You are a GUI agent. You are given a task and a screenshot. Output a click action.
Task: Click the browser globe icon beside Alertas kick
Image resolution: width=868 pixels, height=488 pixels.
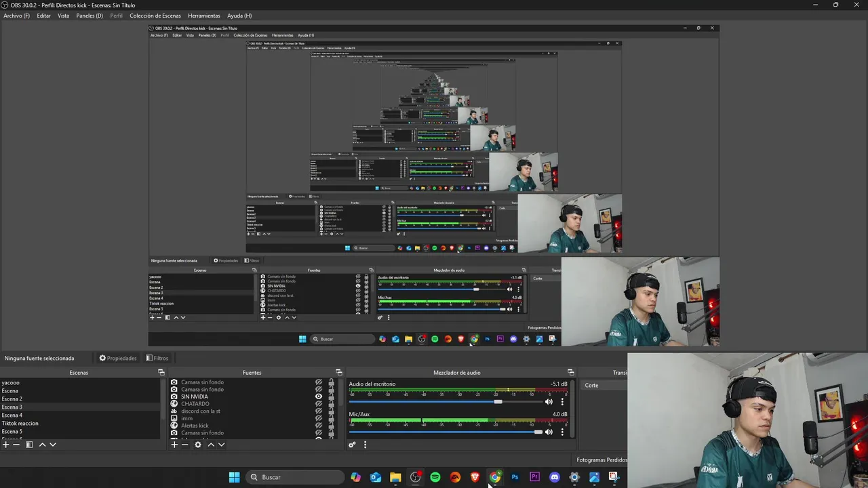tap(174, 426)
